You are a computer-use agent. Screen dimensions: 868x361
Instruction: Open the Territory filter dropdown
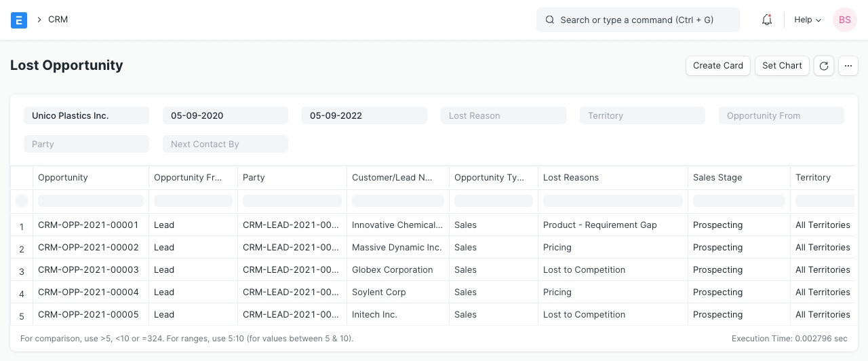[x=642, y=116]
